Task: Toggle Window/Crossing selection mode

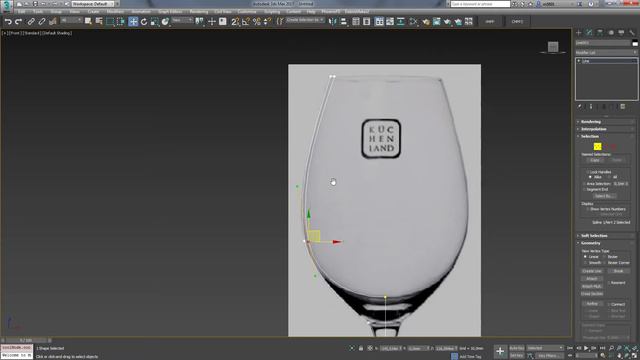Action: tap(121, 22)
